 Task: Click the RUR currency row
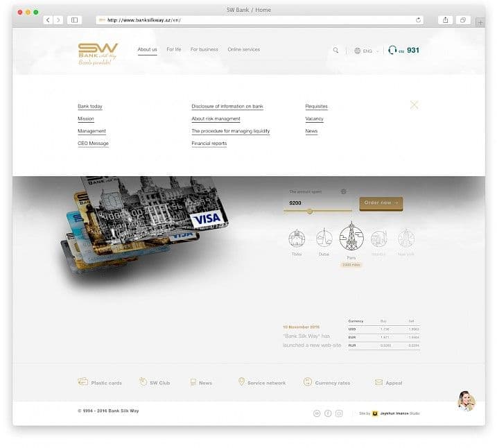(384, 345)
